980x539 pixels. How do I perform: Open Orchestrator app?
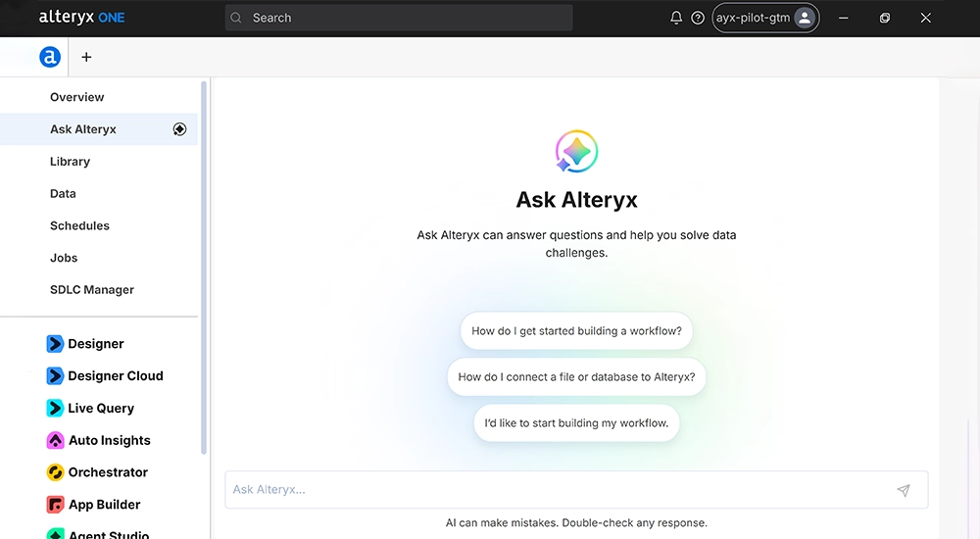tap(97, 472)
